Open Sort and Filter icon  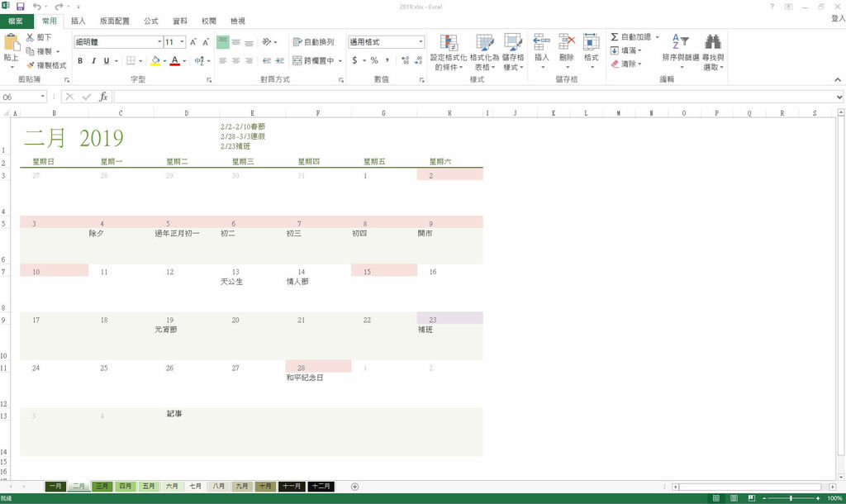[681, 41]
